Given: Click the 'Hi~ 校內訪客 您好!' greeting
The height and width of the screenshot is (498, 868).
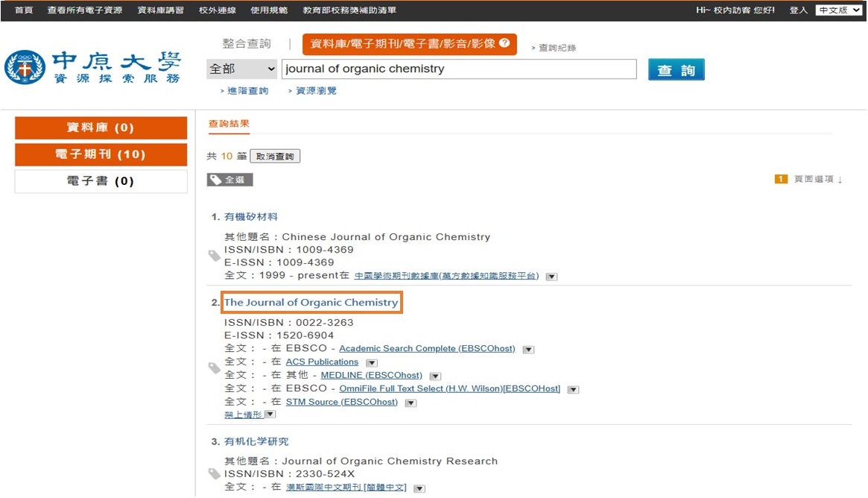Looking at the screenshot, I should coord(735,10).
